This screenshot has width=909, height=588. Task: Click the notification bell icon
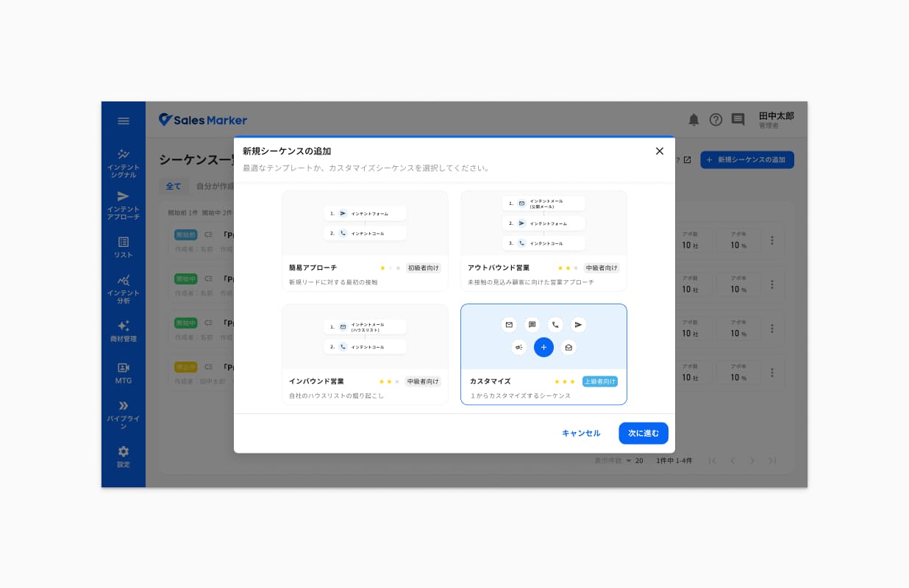tap(694, 120)
